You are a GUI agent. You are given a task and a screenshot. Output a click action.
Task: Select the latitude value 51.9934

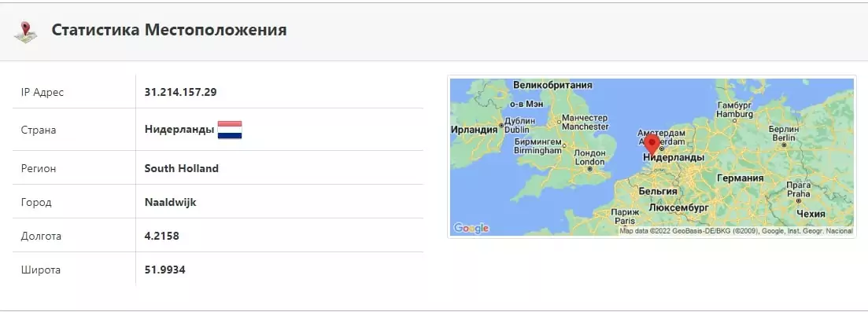165,270
